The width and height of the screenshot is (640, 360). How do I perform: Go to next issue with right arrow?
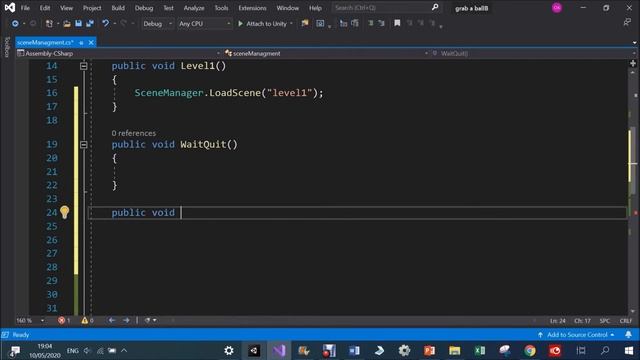(126, 320)
